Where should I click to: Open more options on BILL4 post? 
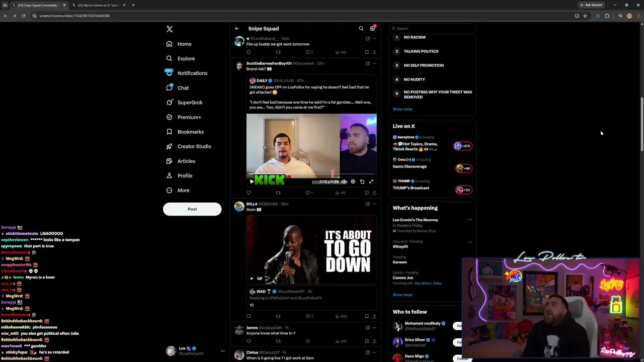pyautogui.click(x=374, y=204)
